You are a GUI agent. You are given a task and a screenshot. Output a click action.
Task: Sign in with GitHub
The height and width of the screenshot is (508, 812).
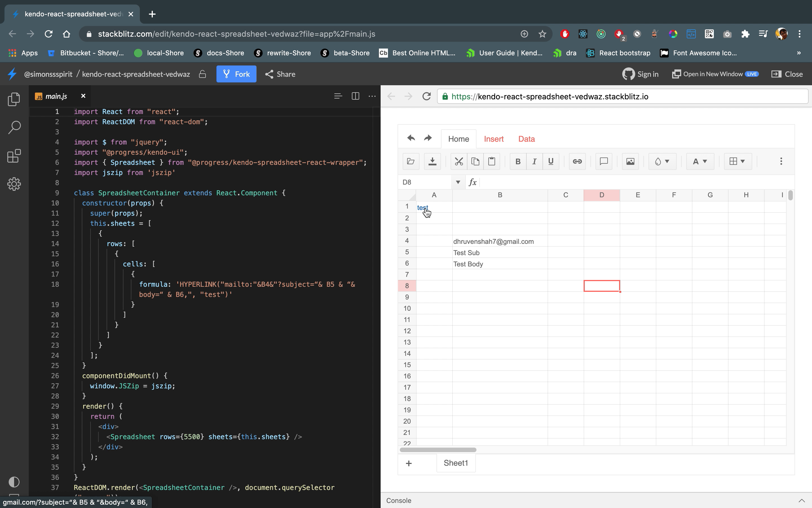[x=641, y=74]
